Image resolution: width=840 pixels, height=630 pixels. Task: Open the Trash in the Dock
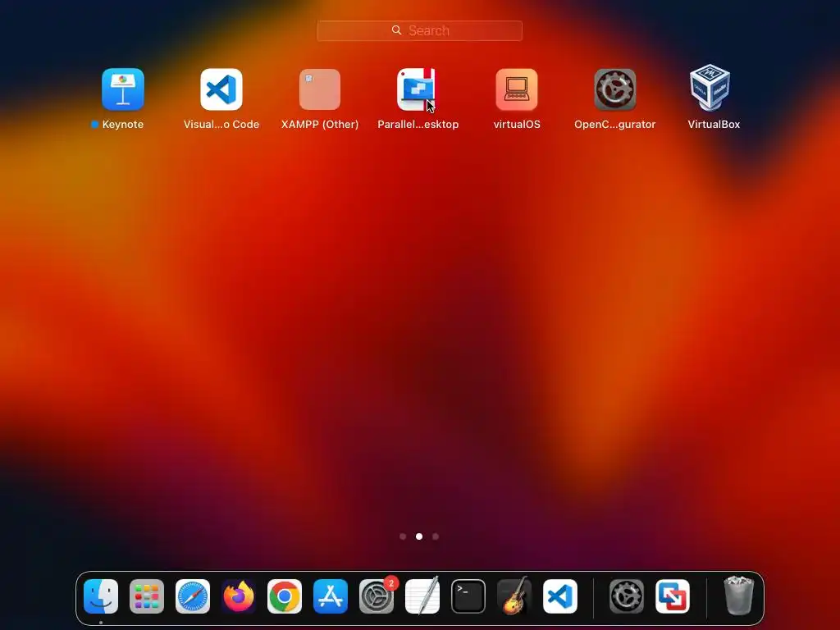pos(739,596)
